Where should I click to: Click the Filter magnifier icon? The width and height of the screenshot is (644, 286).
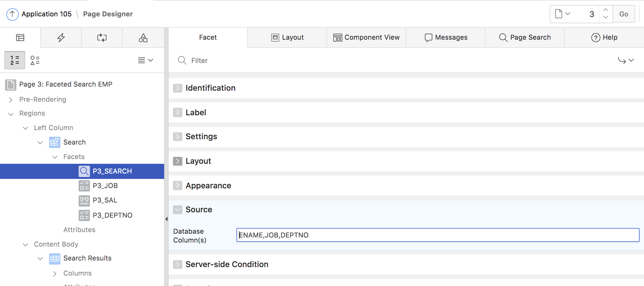tap(182, 60)
